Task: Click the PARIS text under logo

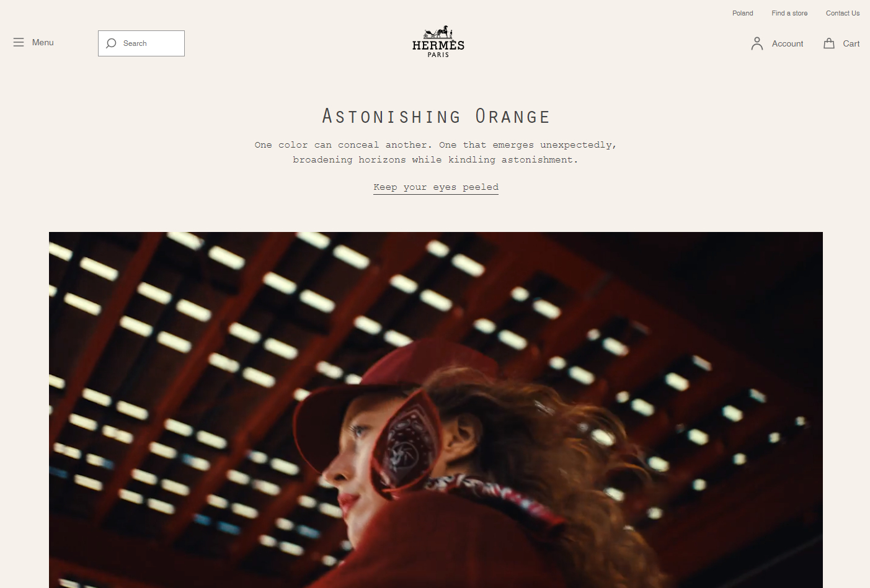Action: 438,55
